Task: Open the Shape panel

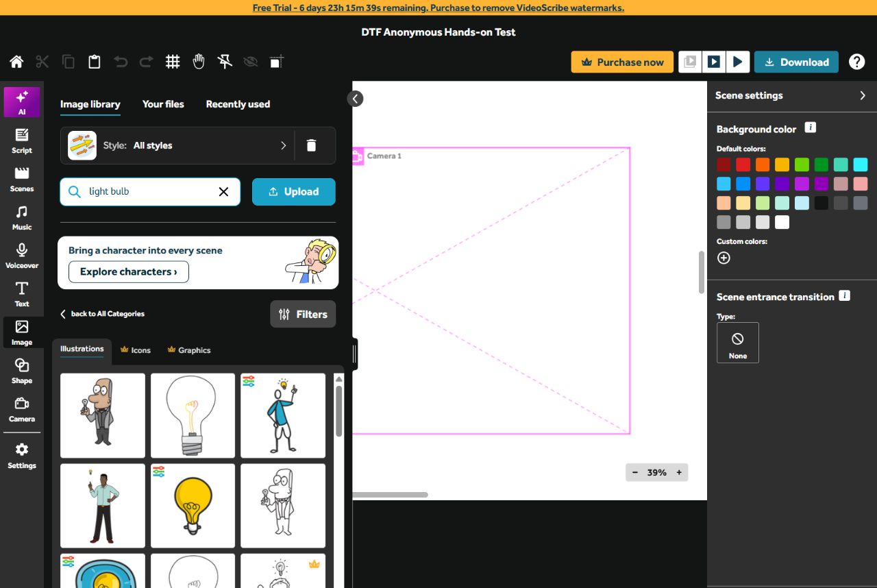Action: [x=22, y=371]
